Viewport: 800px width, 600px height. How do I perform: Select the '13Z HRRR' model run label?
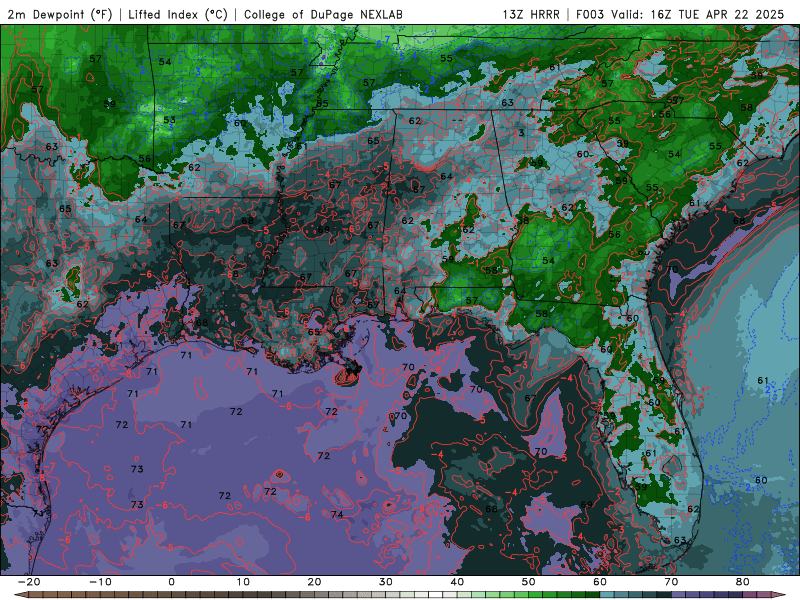click(x=531, y=14)
